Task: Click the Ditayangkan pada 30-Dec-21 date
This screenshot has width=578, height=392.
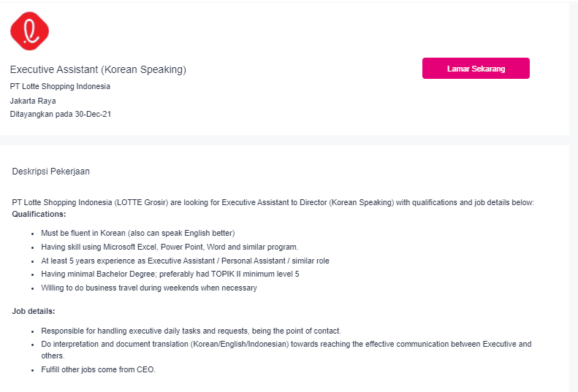Action: coord(61,114)
